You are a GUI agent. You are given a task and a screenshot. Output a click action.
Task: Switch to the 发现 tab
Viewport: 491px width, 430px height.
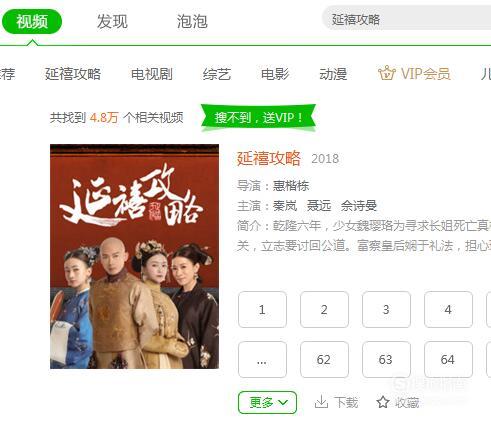[x=112, y=22]
